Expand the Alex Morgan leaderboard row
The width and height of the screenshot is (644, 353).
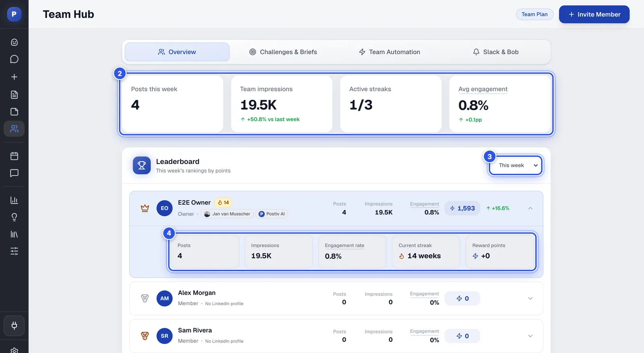pos(530,298)
